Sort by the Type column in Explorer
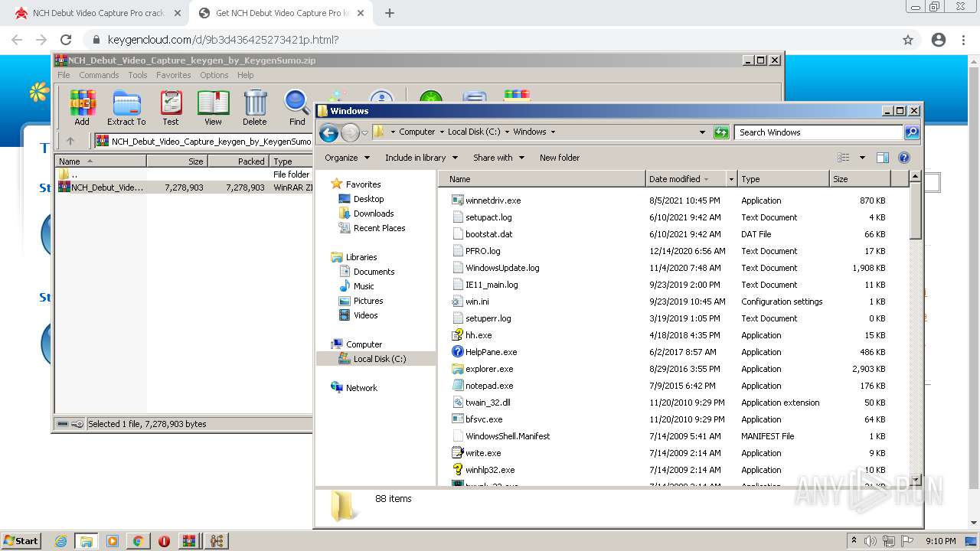 tap(783, 179)
